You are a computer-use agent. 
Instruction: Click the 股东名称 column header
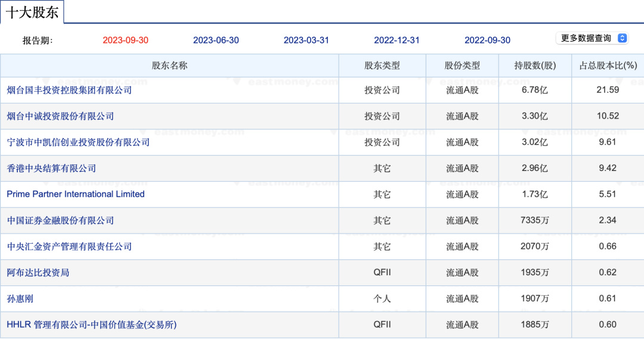pyautogui.click(x=169, y=66)
